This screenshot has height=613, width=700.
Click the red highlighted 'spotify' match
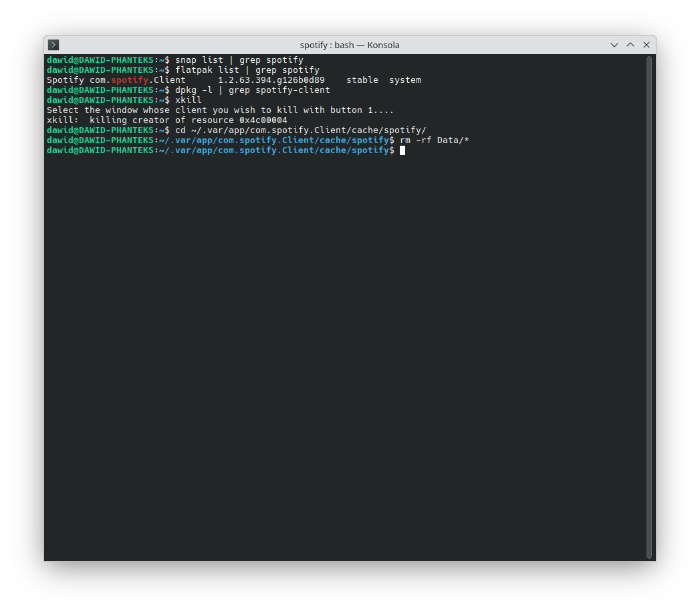(x=130, y=80)
